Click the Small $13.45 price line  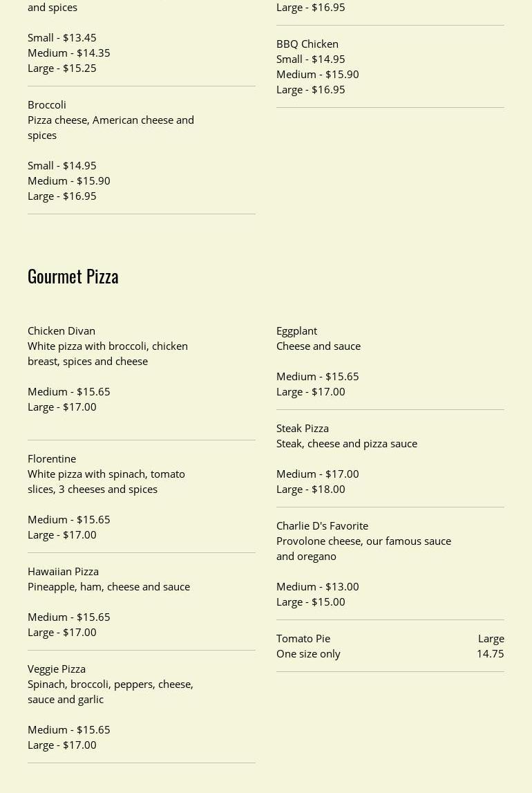[x=61, y=37]
